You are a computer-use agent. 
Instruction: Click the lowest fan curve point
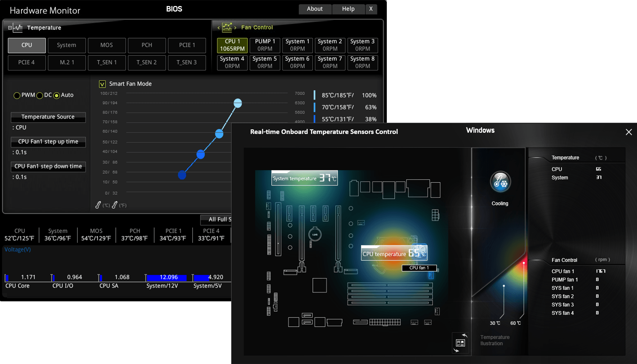click(x=182, y=175)
